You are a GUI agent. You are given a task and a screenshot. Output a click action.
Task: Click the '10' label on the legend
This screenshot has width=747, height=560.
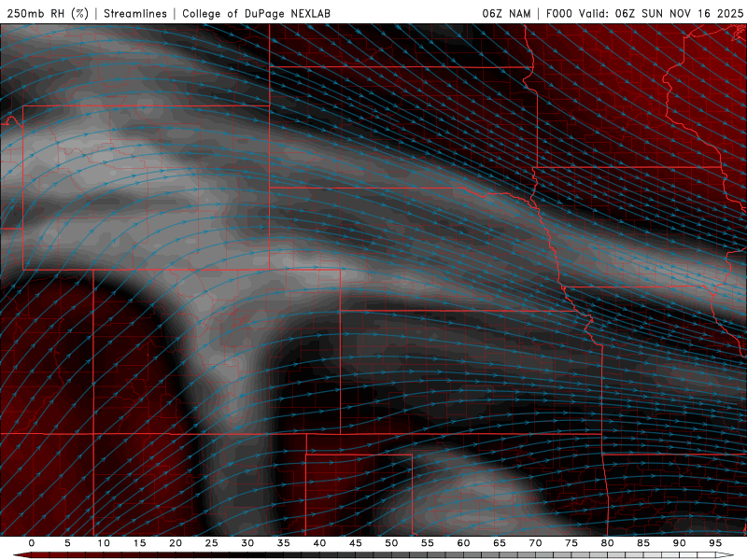click(x=104, y=543)
